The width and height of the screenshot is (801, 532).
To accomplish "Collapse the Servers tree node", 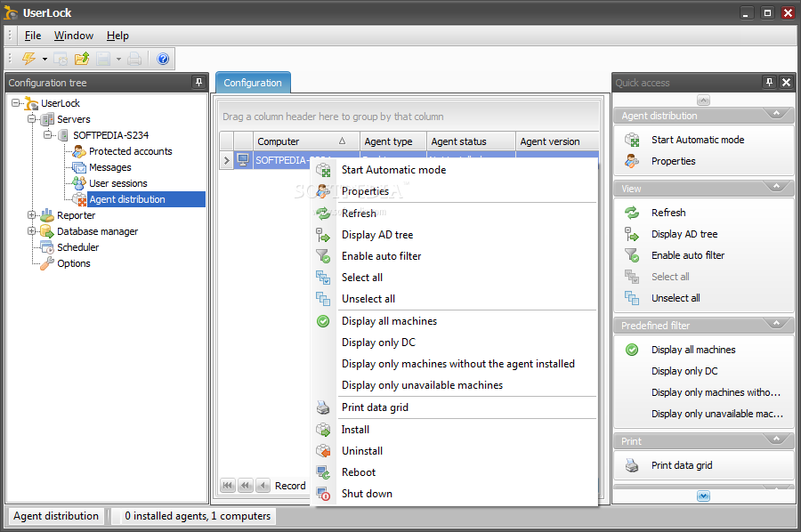I will coord(32,118).
